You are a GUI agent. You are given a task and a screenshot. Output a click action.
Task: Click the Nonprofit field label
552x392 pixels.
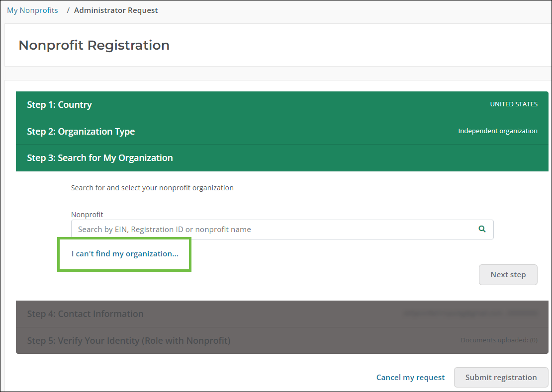click(x=87, y=215)
